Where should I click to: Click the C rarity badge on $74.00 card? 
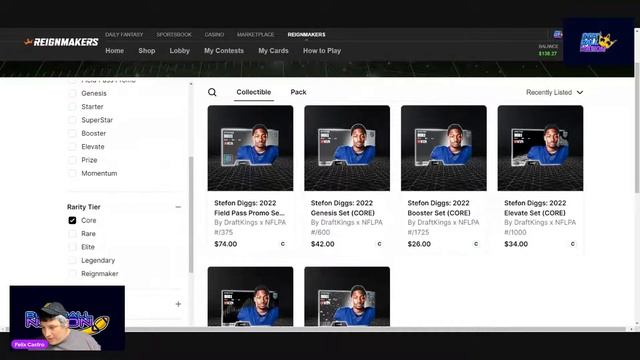point(282,244)
